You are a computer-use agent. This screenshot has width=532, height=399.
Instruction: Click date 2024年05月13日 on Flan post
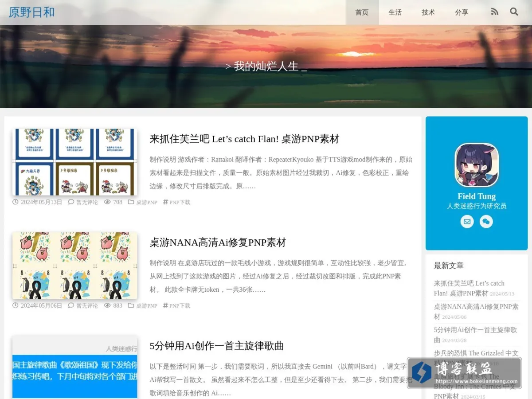[x=41, y=202]
